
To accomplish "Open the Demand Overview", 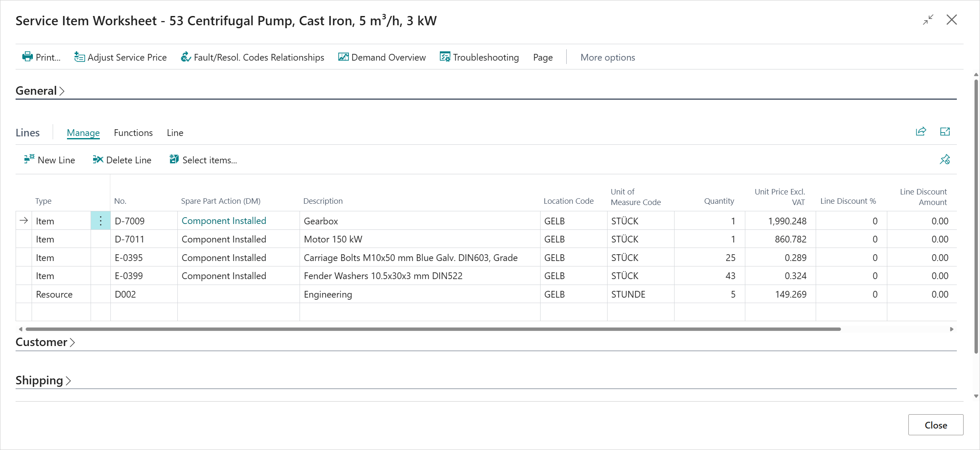I will pyautogui.click(x=382, y=57).
